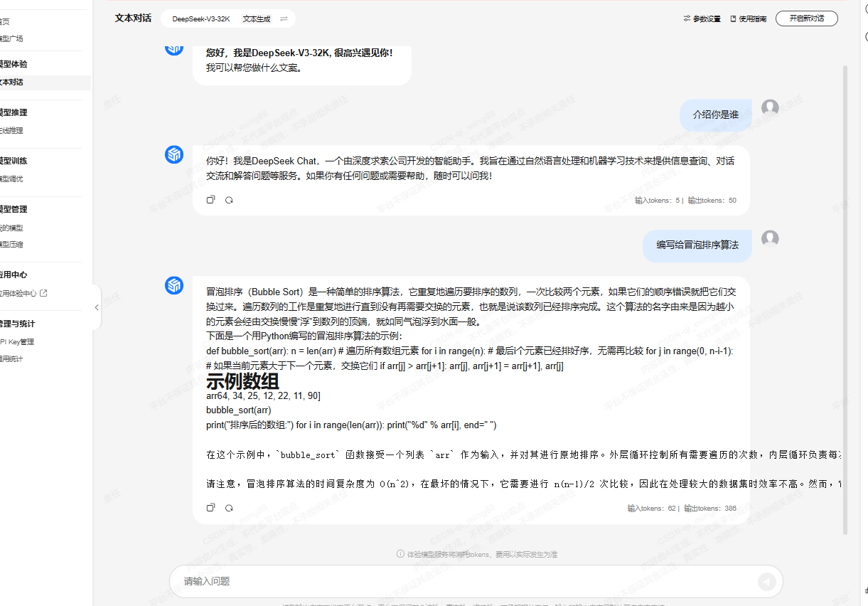Image resolution: width=868 pixels, height=606 pixels.
Task: Click the info icon before token notice
Action: point(400,553)
